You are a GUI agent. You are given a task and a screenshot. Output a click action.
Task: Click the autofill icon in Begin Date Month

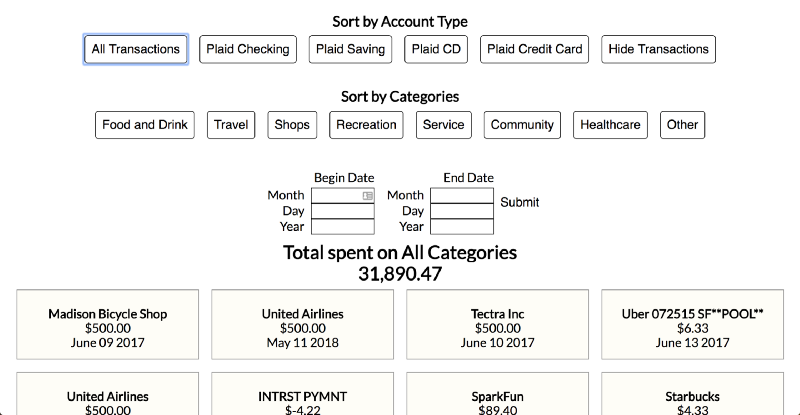[x=368, y=196]
